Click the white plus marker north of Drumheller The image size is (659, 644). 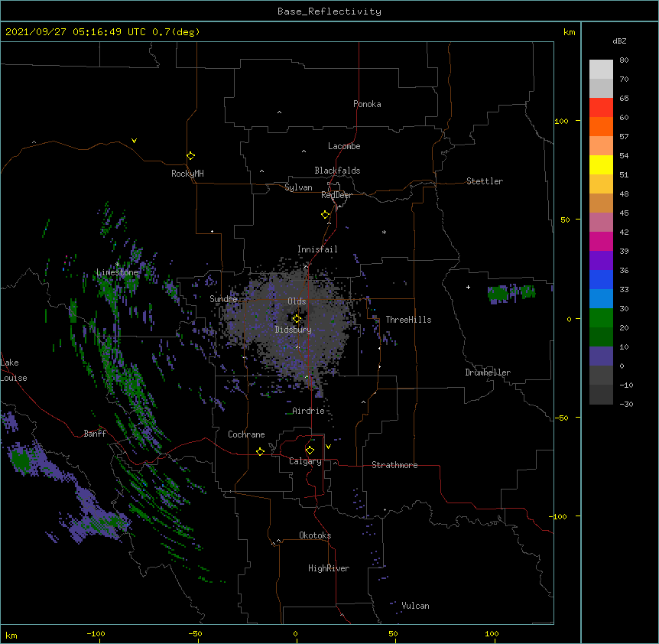coord(468,287)
